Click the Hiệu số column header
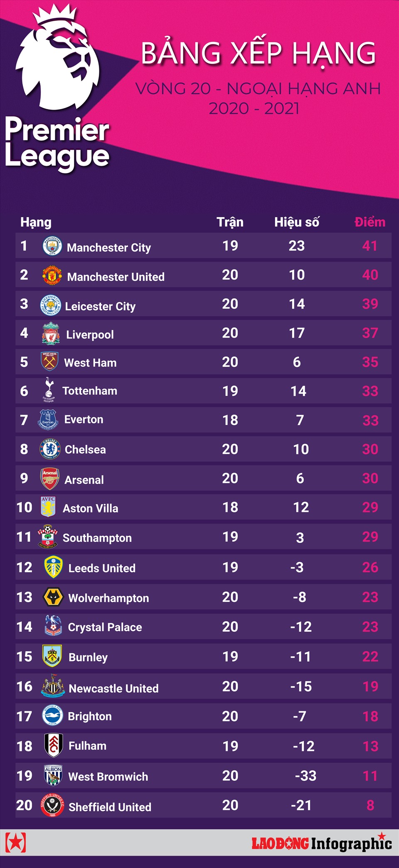 click(297, 222)
